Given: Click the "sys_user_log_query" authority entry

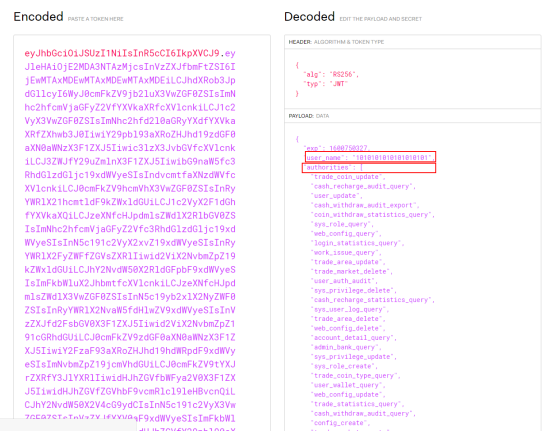Looking at the screenshot, I should 350,310.
